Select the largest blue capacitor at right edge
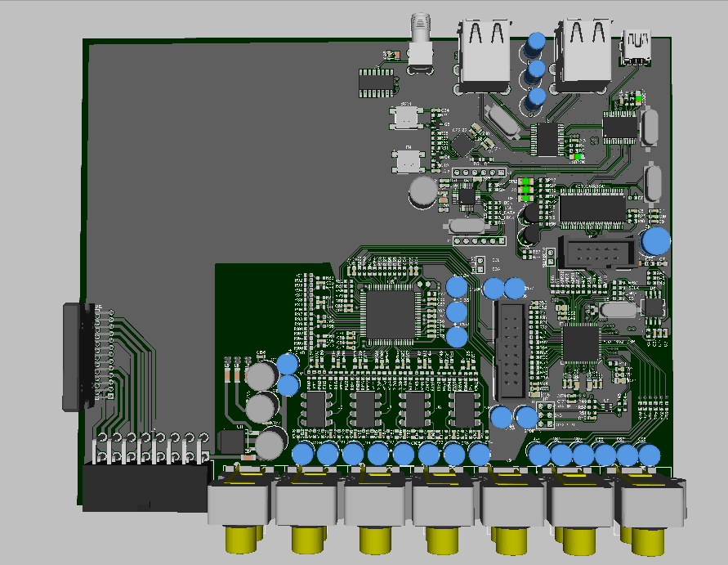728x565 pixels. 655,242
